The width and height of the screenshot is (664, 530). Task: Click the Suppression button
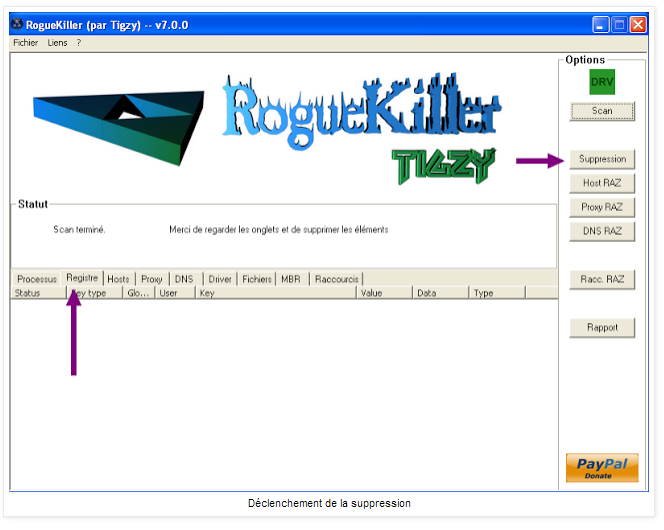click(602, 159)
